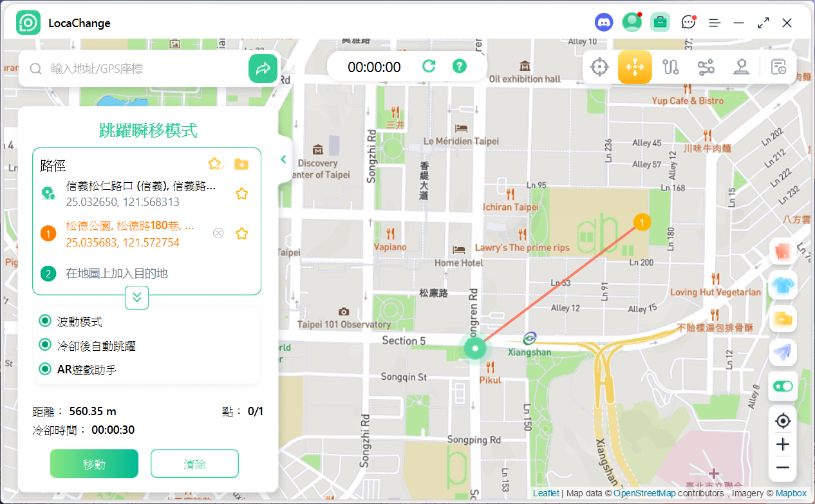Click the green help question mark icon
The height and width of the screenshot is (504, 815).
pyautogui.click(x=459, y=66)
